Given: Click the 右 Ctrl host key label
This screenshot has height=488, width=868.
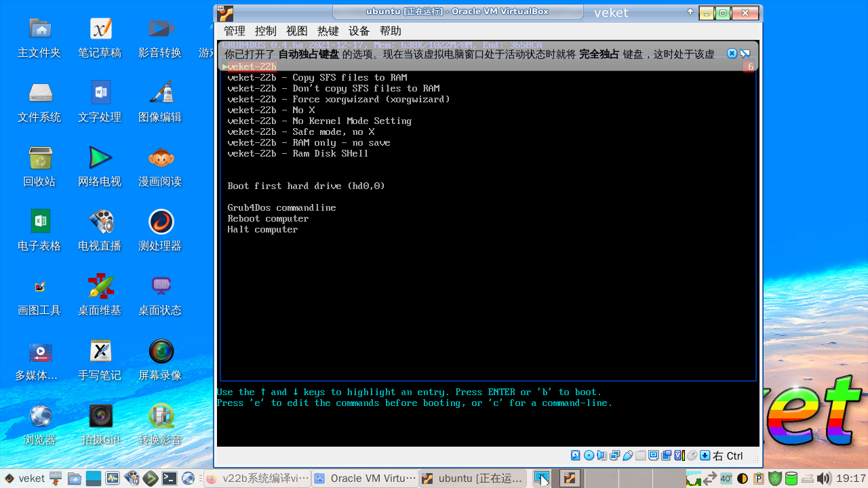Looking at the screenshot, I should [728, 456].
